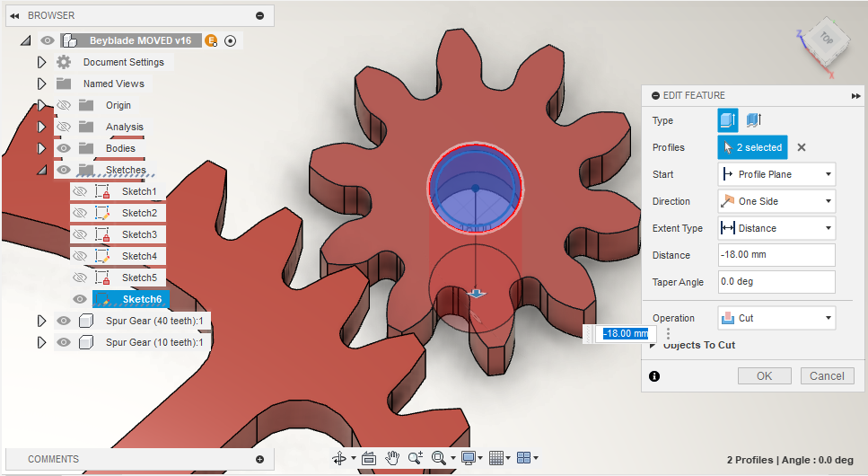This screenshot has height=476, width=868.
Task: Open the Viewports layout icon
Action: tap(523, 458)
